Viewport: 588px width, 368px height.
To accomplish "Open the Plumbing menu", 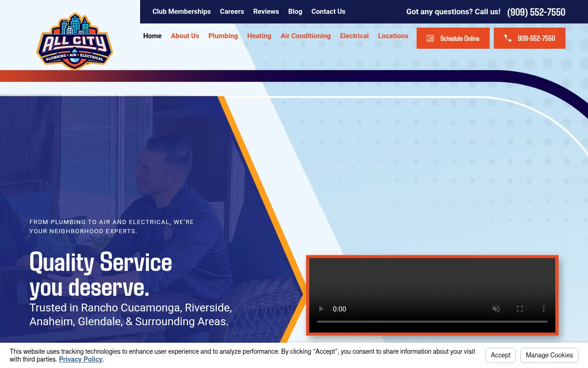I will (223, 36).
